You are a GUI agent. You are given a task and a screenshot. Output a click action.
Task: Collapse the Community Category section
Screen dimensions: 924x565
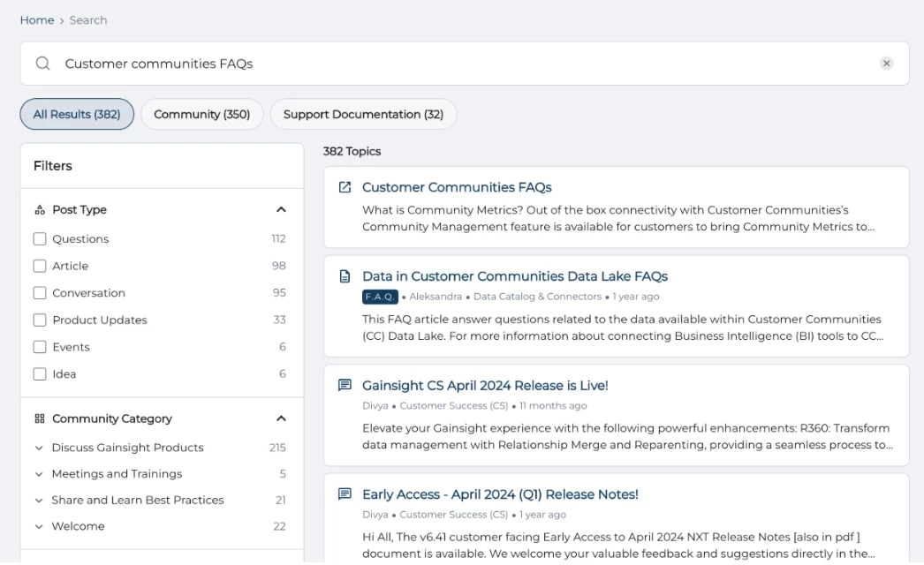point(281,418)
